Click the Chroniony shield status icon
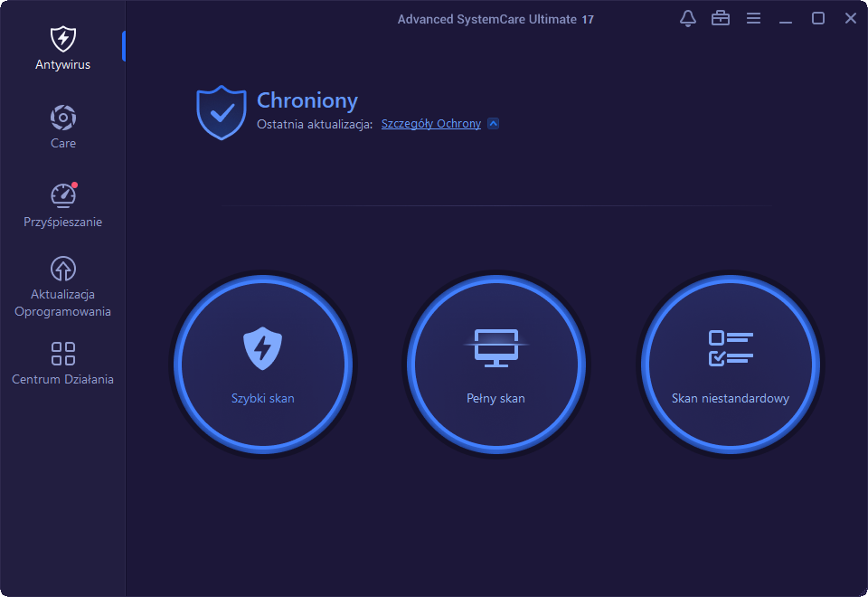868x597 pixels. coord(222,112)
